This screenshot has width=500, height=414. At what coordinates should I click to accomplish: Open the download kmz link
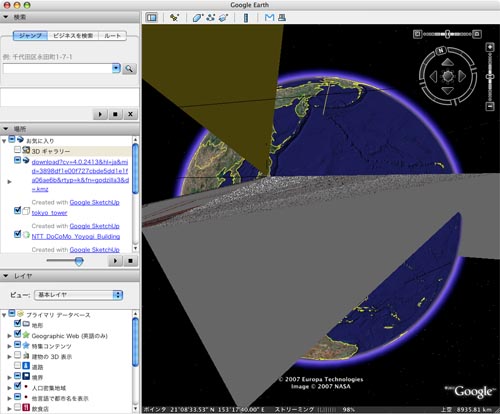tap(80, 175)
